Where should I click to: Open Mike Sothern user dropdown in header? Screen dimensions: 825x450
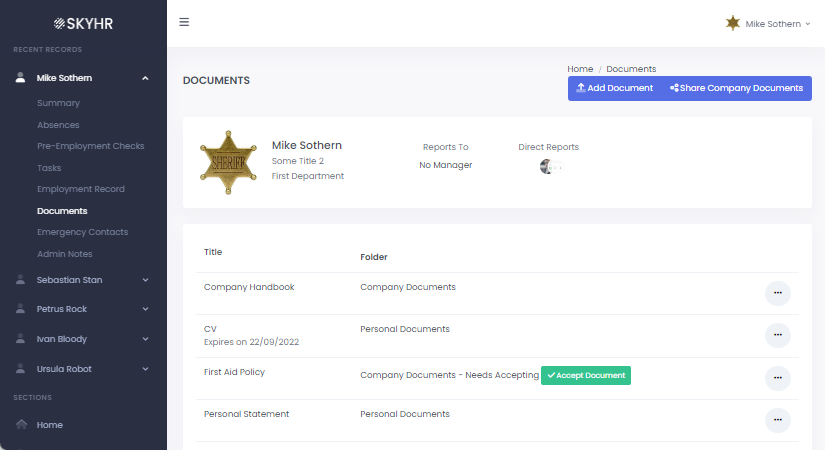[x=768, y=23]
